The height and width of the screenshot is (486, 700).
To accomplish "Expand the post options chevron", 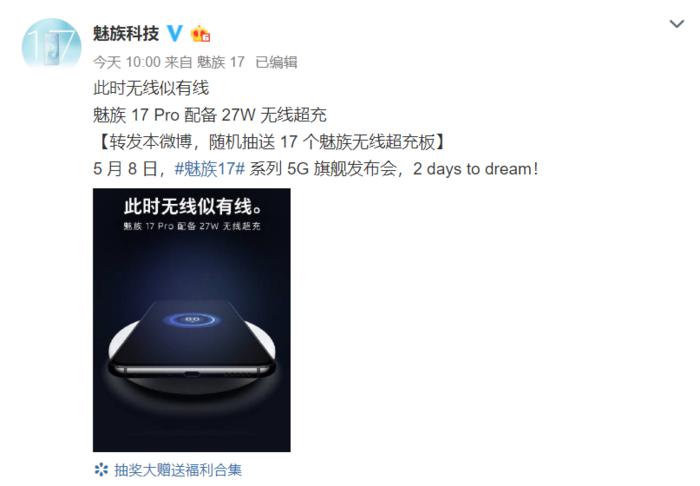I will pyautogui.click(x=677, y=24).
